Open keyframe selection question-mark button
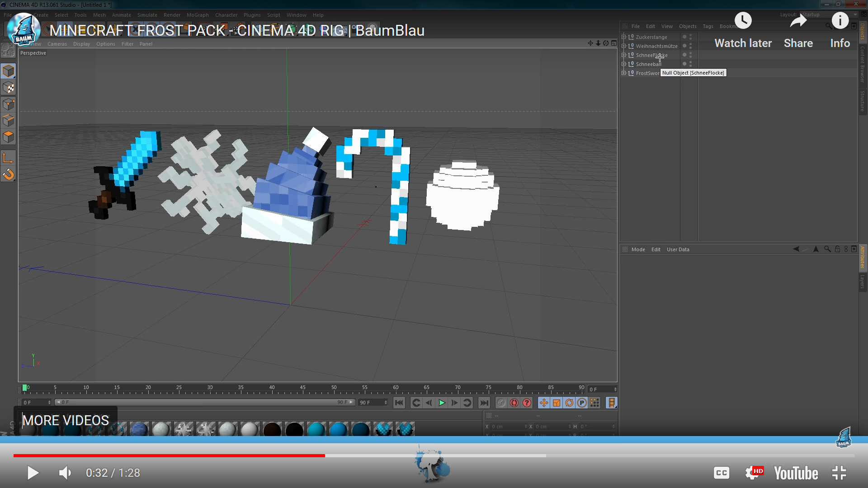Screen dimensions: 868x488 [x=527, y=403]
